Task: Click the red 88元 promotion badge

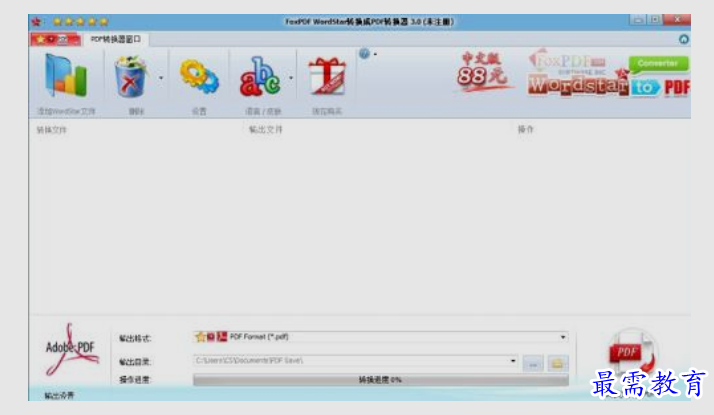Action: click(x=483, y=72)
